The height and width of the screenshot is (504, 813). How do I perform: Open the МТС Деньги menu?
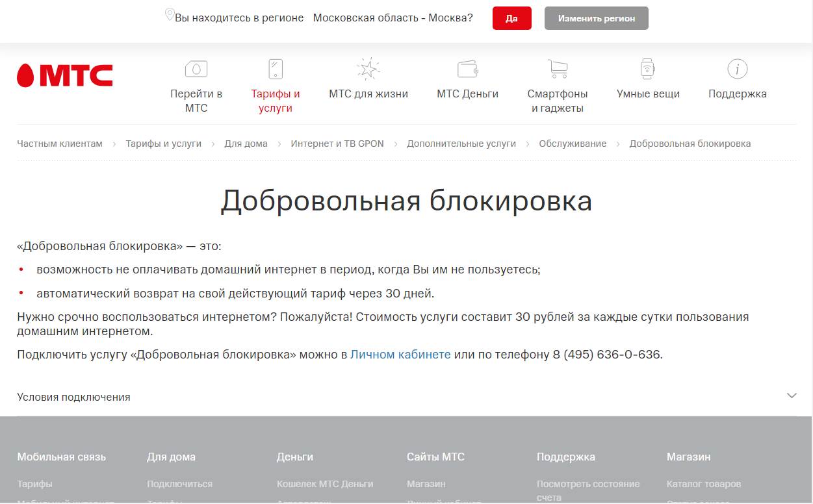click(468, 94)
